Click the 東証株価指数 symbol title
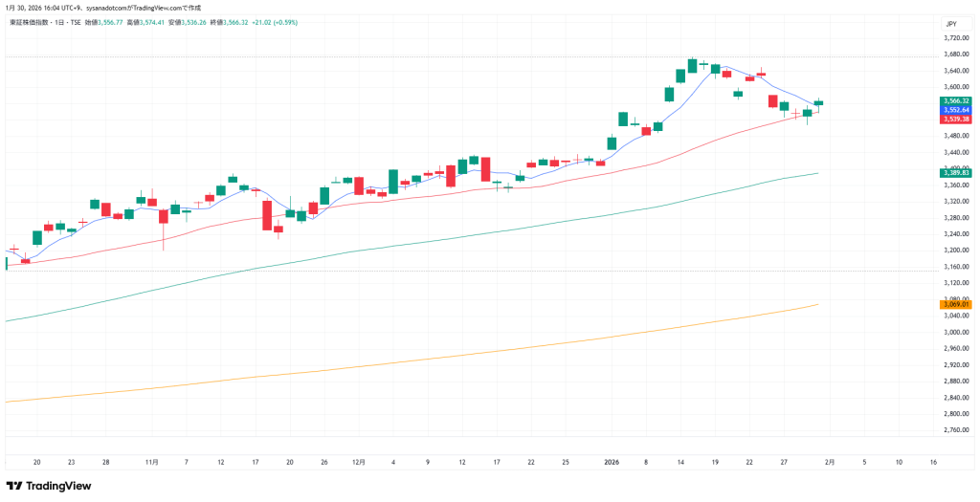 (30, 21)
